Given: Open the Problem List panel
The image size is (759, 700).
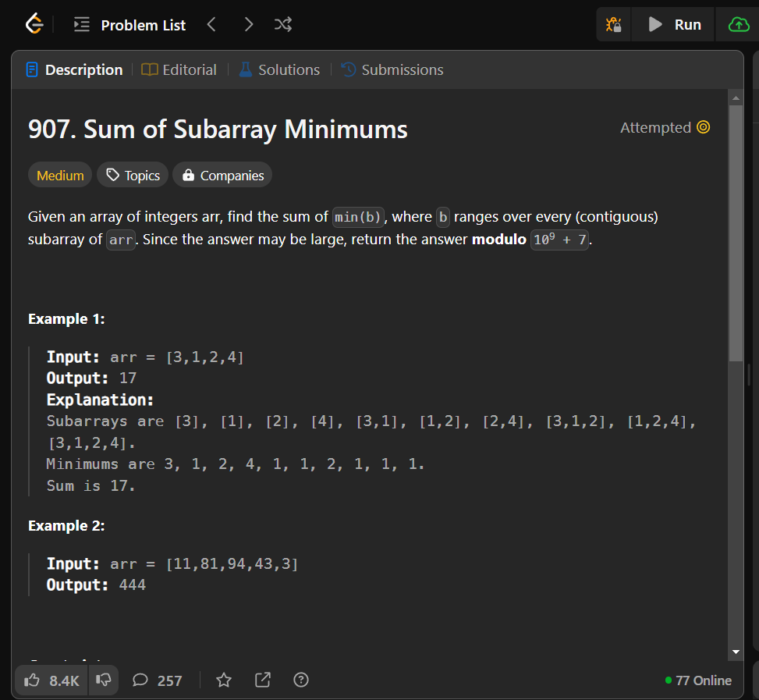Looking at the screenshot, I should [129, 25].
